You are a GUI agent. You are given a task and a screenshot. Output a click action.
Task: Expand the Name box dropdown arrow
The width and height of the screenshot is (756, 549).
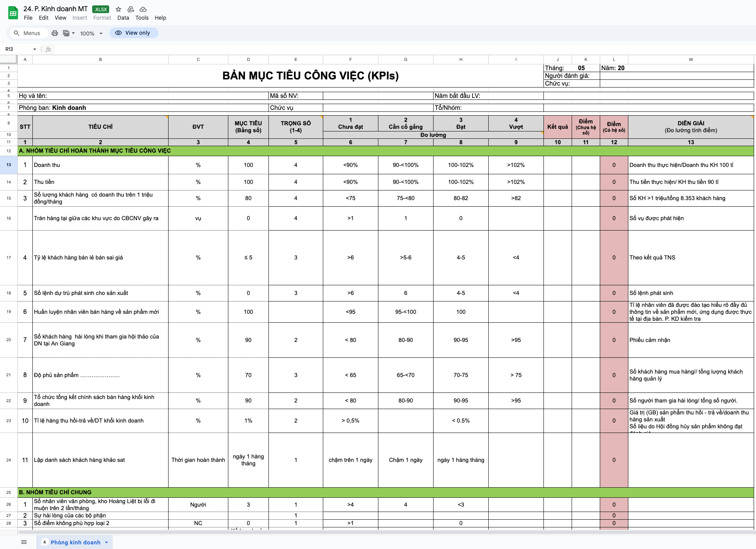[x=35, y=49]
